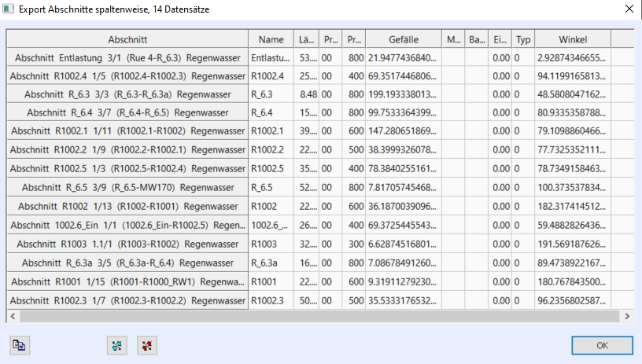Select row Abschnitt R_6.5 3/9 header
The width and height of the screenshot is (642, 364).
pos(128,188)
